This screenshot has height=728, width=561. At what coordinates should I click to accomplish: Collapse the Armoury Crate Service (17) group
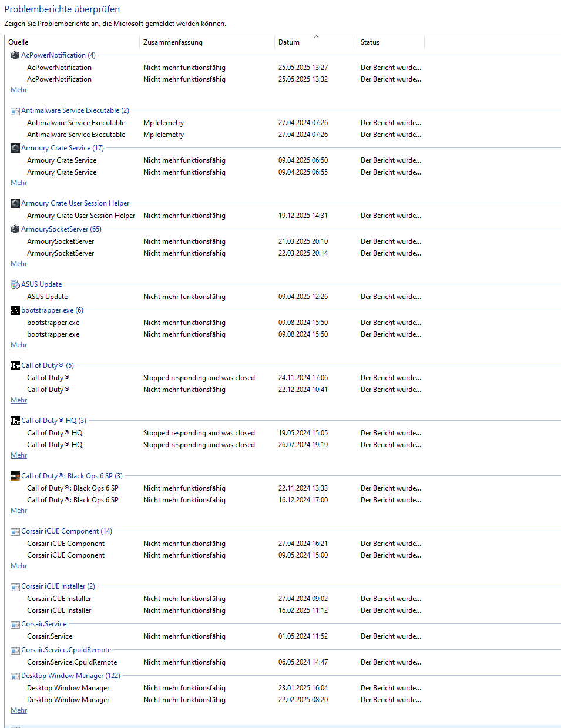(62, 148)
